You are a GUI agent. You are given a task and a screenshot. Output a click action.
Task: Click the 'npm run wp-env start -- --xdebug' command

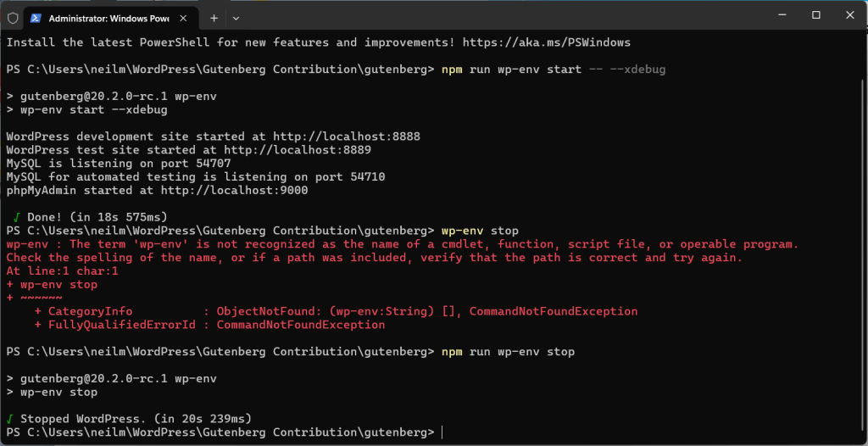pyautogui.click(x=554, y=70)
